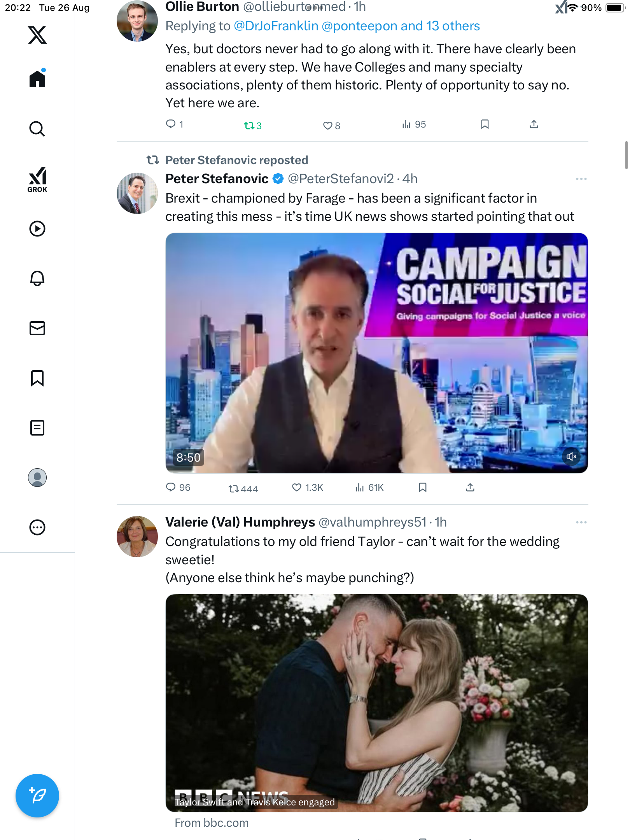
Task: Open more options on Valerie Humphreys' post
Action: [581, 522]
